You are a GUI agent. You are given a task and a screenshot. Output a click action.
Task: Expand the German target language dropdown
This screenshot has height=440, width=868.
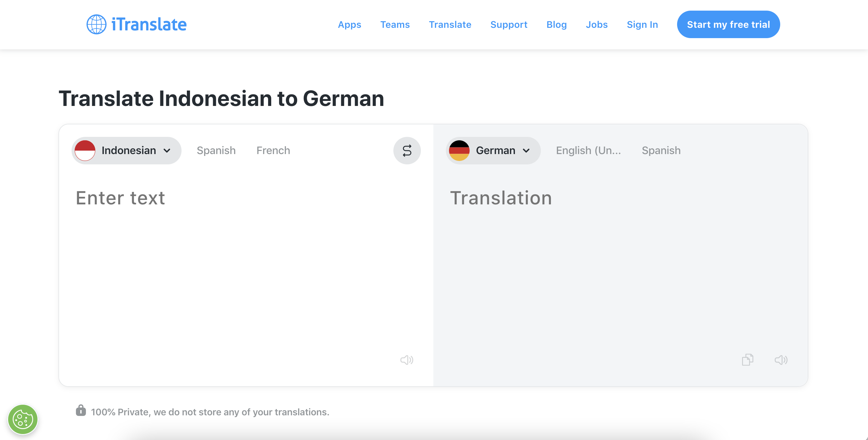coord(526,151)
